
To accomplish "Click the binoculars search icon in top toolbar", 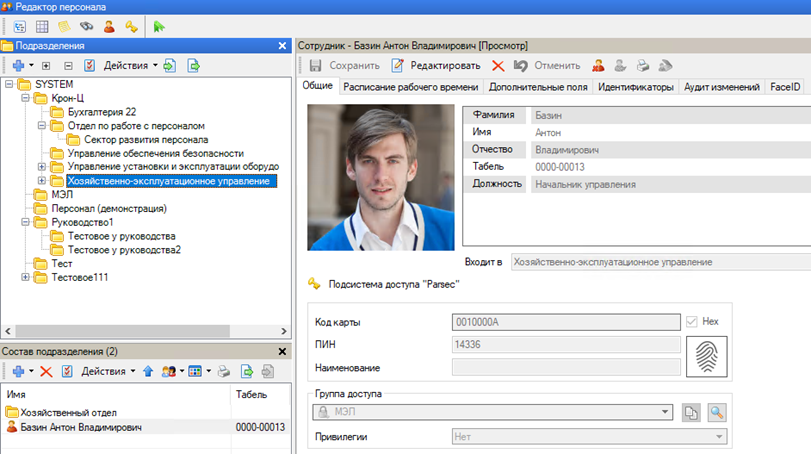I will pyautogui.click(x=86, y=26).
